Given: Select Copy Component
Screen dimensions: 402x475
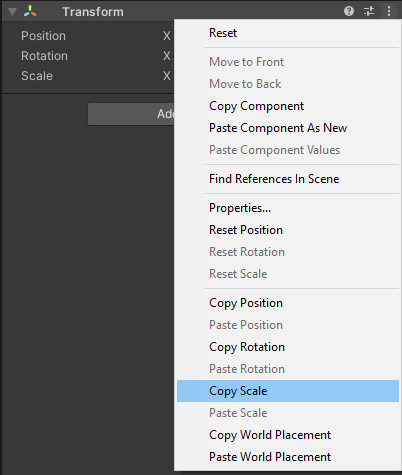Looking at the screenshot, I should (288, 106).
